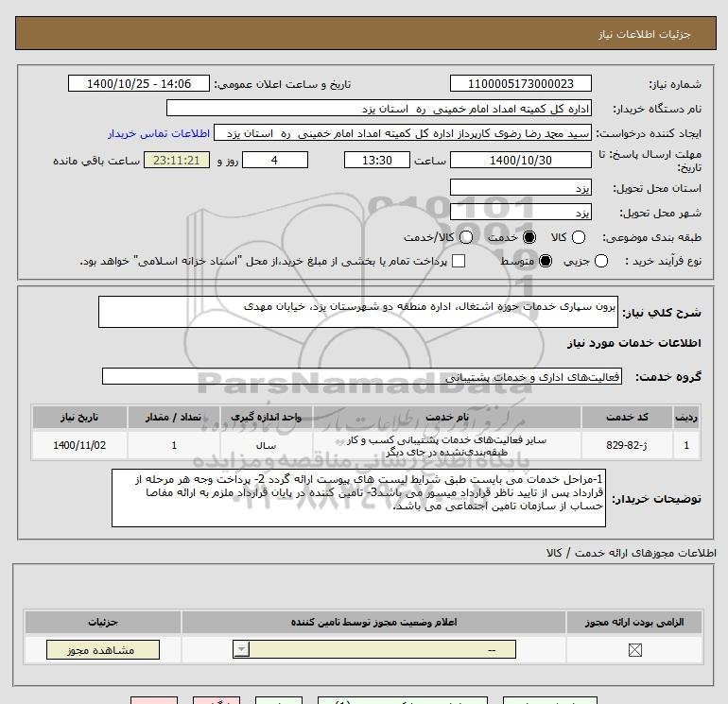Select the خدمت radio button
Screen dimensions: 728x704
click(529, 237)
